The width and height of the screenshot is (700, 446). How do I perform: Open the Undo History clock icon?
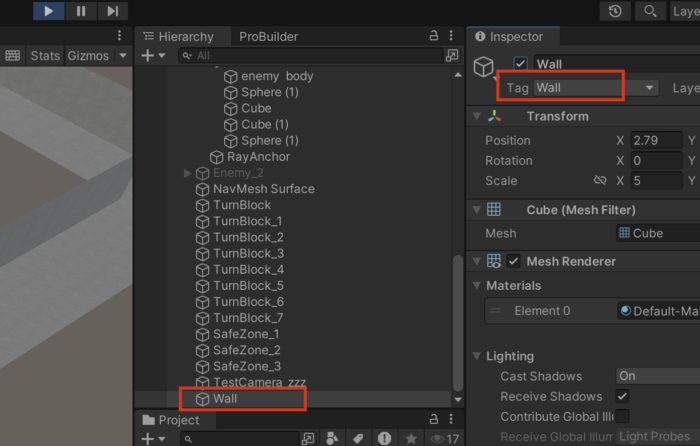[615, 11]
